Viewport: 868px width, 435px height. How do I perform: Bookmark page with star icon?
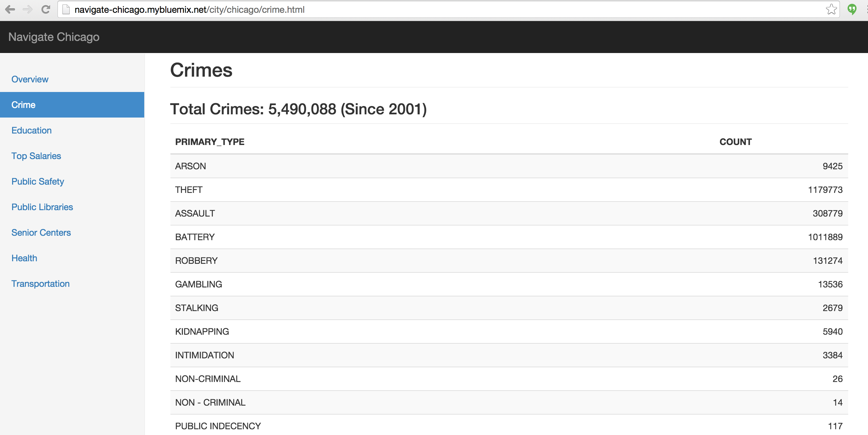[x=831, y=10]
